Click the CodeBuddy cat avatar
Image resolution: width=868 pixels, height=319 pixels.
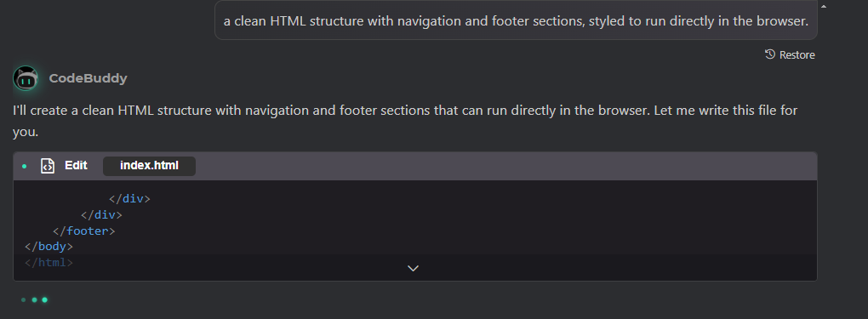[x=26, y=78]
